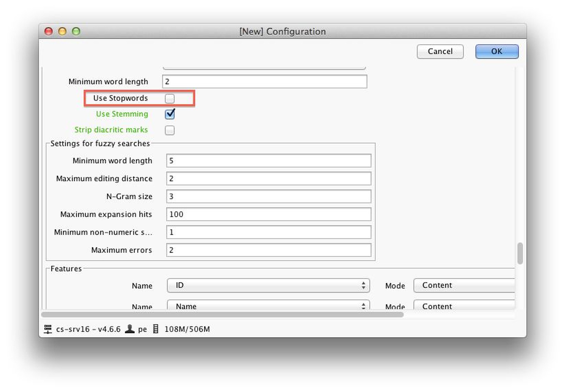Click the fuzzy search Minimum word length field
Screen dimensions: 566x392
(268, 161)
